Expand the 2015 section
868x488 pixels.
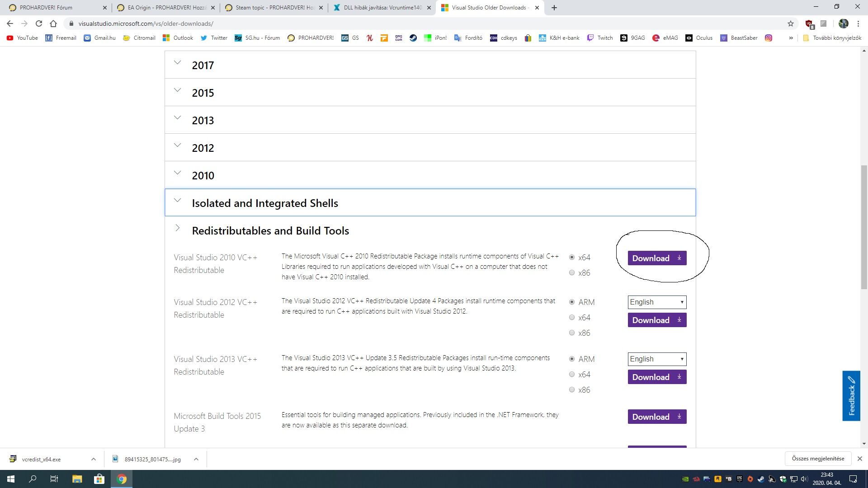[x=430, y=93]
